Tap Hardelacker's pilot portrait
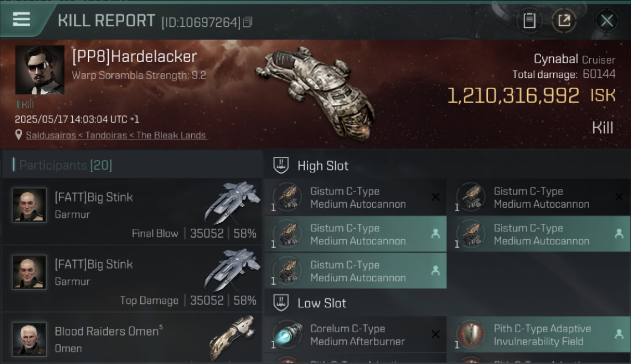Image resolution: width=631 pixels, height=364 pixels. 40,70
